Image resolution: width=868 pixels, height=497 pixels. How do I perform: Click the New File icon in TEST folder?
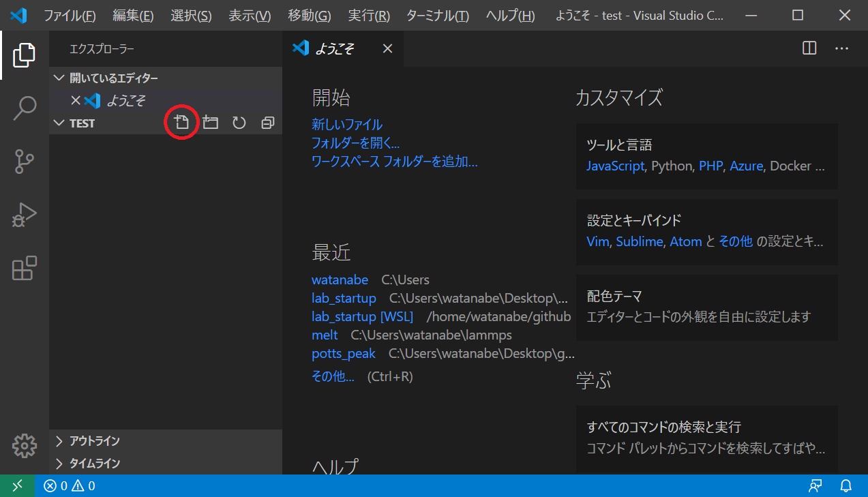click(181, 123)
